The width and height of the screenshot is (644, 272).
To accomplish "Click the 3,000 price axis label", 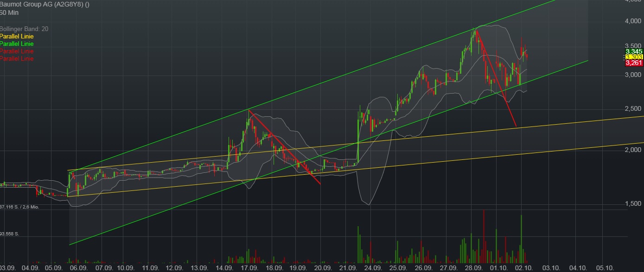I will pos(634,74).
